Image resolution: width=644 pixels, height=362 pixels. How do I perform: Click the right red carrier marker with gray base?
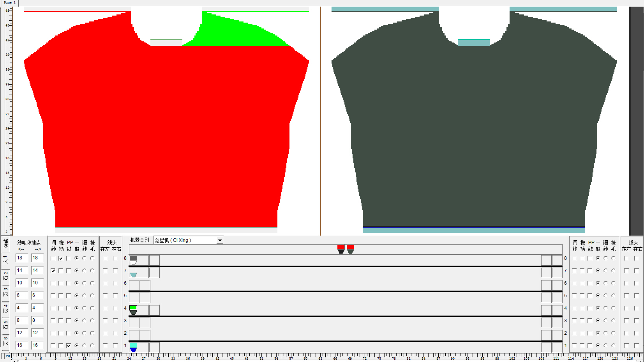(350, 249)
